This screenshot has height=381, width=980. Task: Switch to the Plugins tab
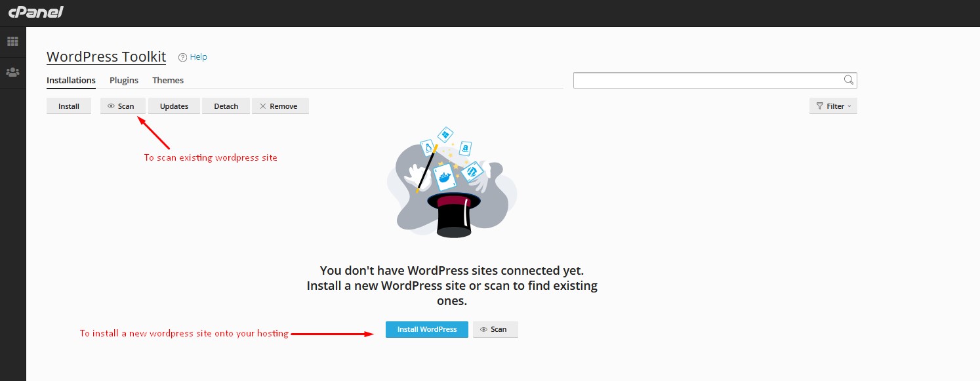coord(124,80)
